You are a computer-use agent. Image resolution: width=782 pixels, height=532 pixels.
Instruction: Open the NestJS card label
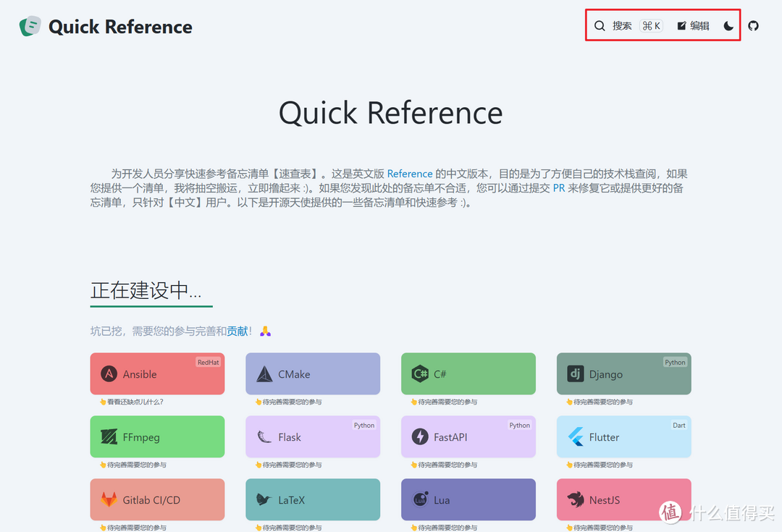coord(605,500)
